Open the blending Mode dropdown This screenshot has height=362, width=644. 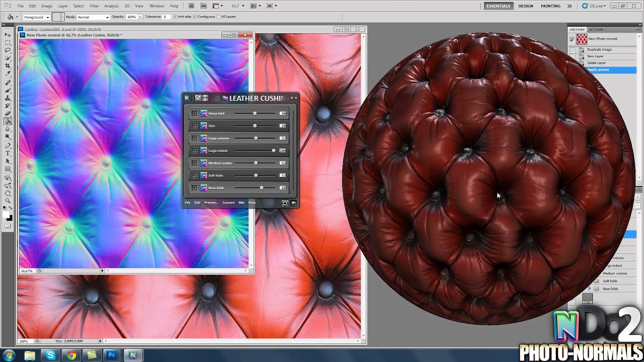pos(93,17)
